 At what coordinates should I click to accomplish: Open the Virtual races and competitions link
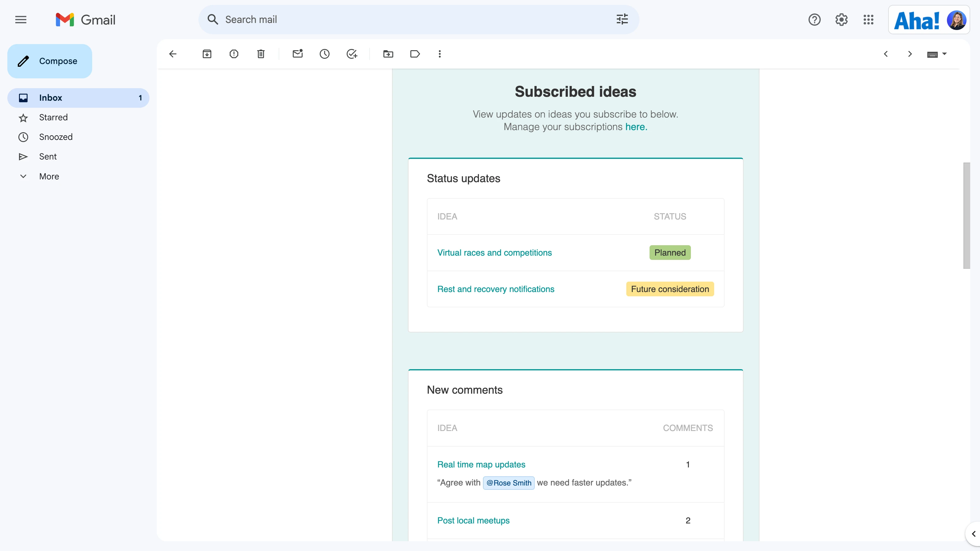point(494,253)
